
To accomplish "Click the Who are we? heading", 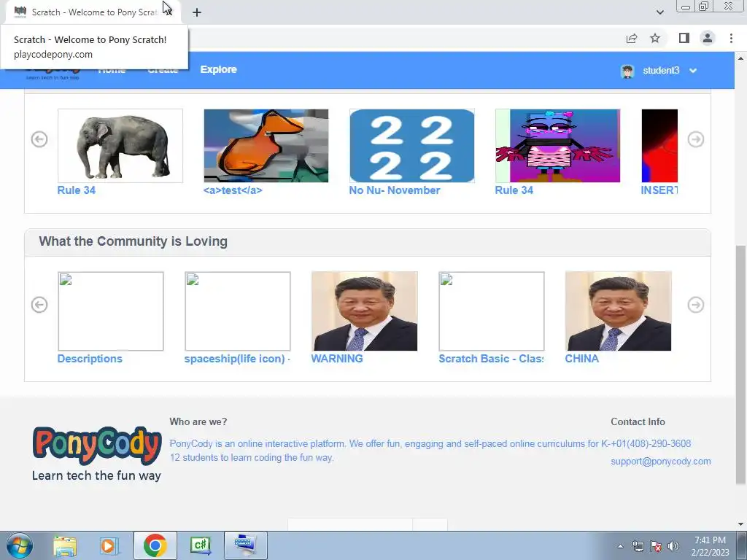I will coord(198,421).
